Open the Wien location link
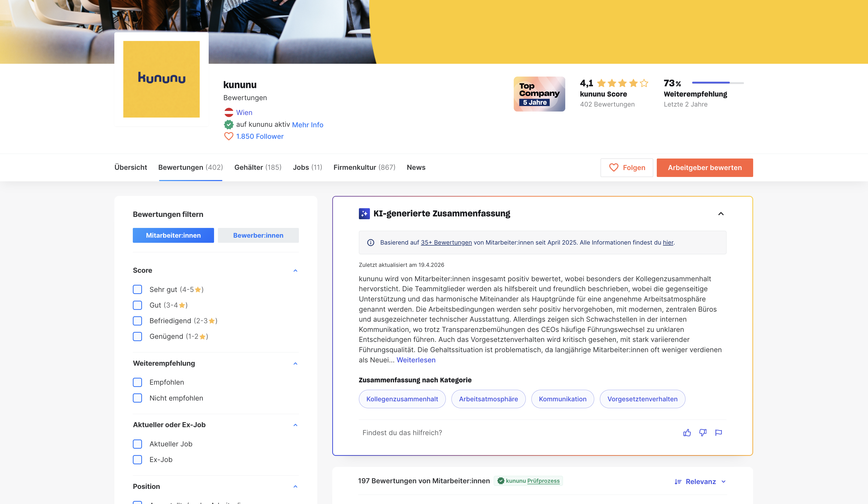This screenshot has height=504, width=868. (x=244, y=112)
